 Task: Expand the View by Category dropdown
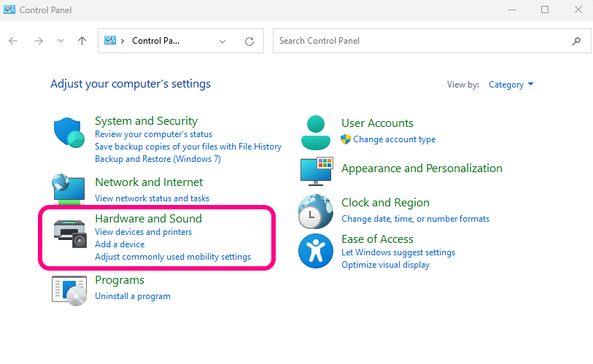(x=511, y=85)
